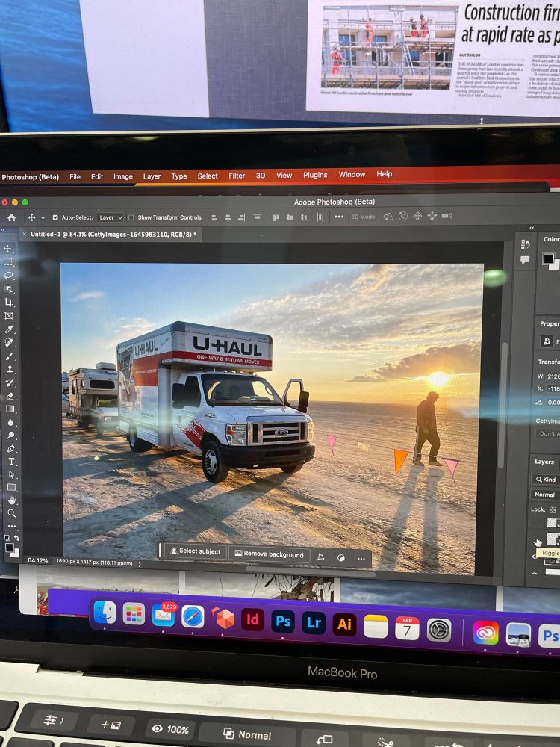Select the Lasso tool
The height and width of the screenshot is (747, 560).
(x=8, y=275)
